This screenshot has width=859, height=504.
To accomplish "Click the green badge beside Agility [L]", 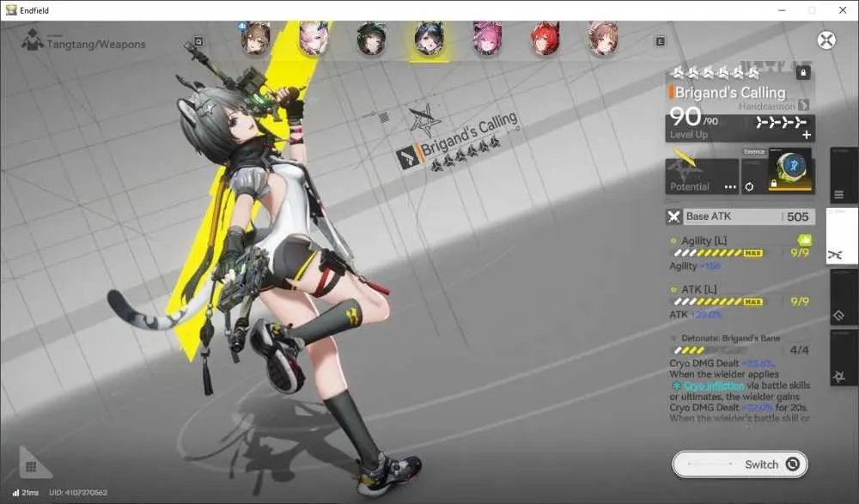I will [x=804, y=240].
